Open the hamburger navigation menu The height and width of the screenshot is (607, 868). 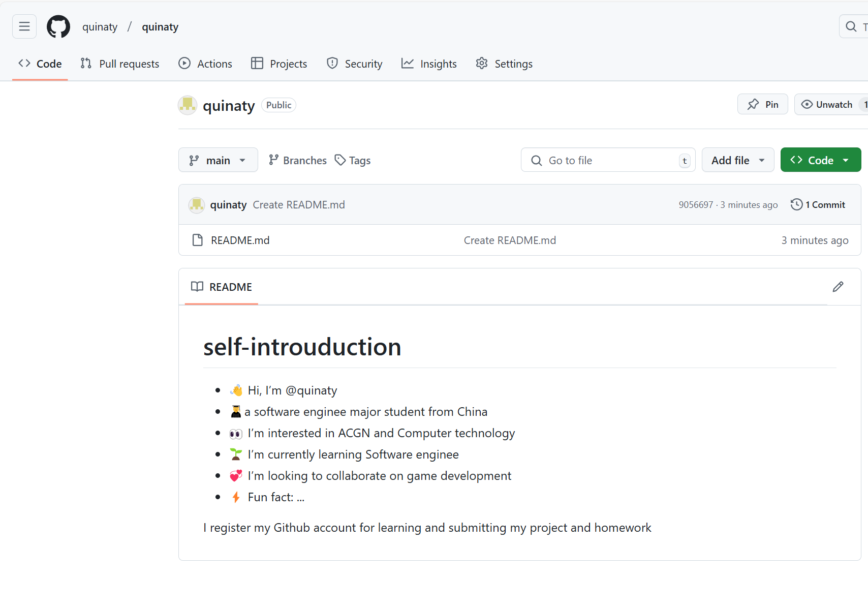tap(24, 26)
